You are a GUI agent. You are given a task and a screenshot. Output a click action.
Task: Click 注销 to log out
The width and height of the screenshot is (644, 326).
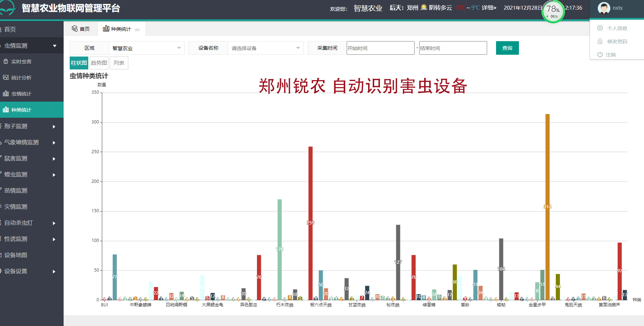(610, 55)
